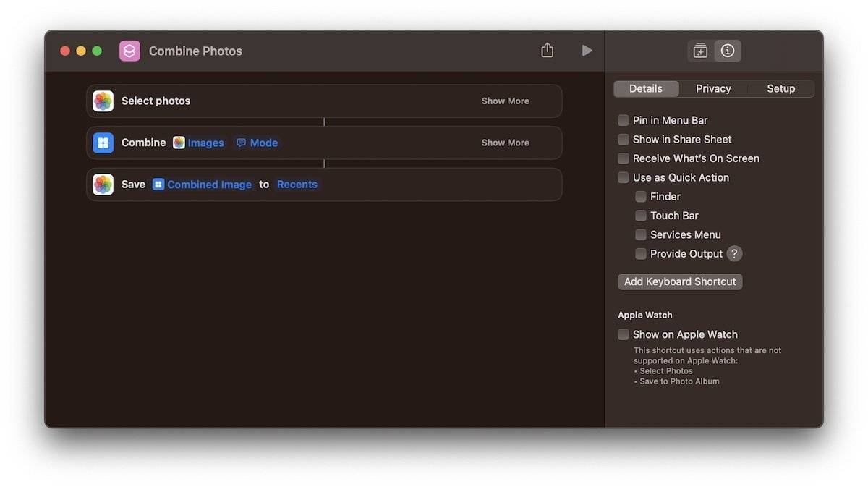Screen dimensions: 868x487
Task: Click Photos icon in Save action
Action: 103,185
